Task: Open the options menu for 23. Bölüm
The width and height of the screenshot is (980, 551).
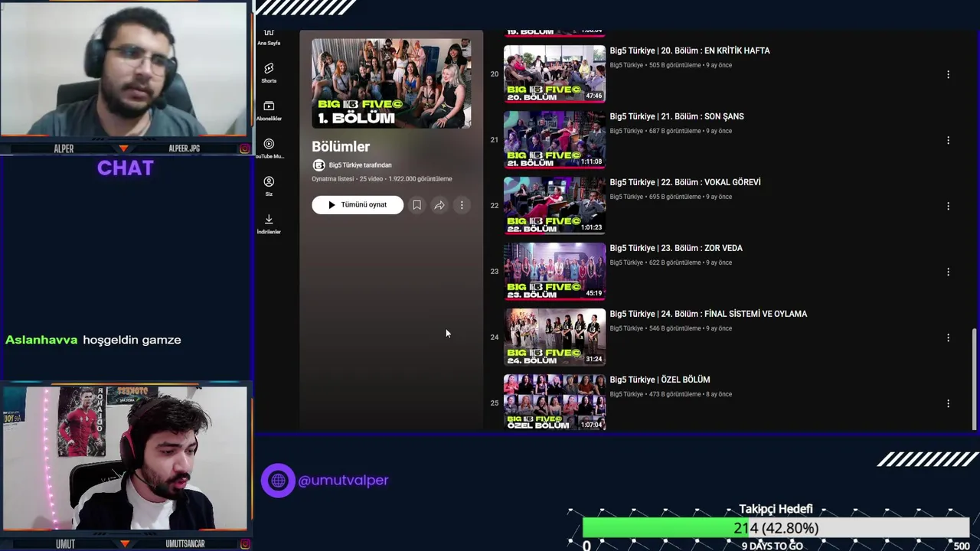Action: [948, 272]
